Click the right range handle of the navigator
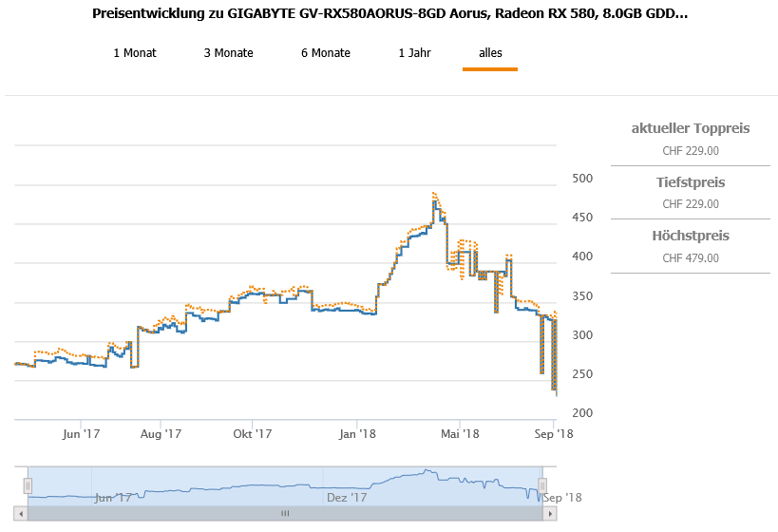Image resolution: width=778 pixels, height=532 pixels. [x=542, y=485]
